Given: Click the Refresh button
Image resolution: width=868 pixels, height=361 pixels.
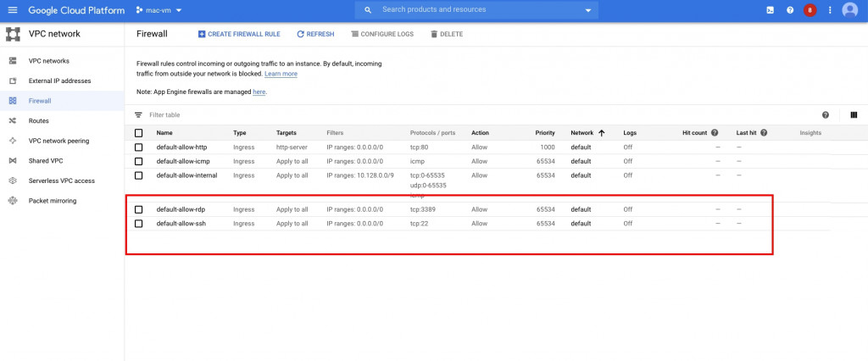Looking at the screenshot, I should coord(315,34).
